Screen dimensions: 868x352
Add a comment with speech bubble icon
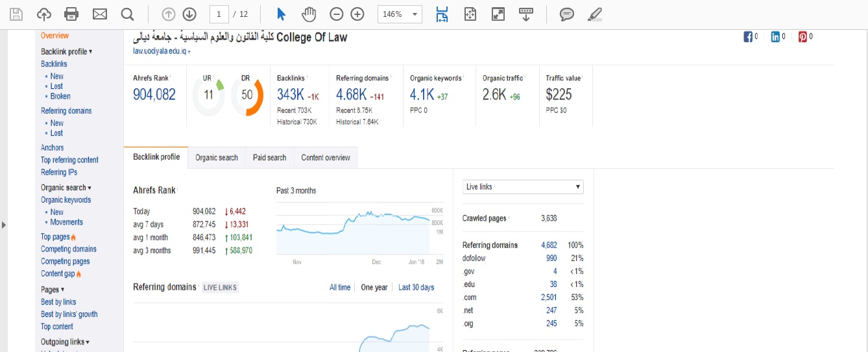pos(567,14)
